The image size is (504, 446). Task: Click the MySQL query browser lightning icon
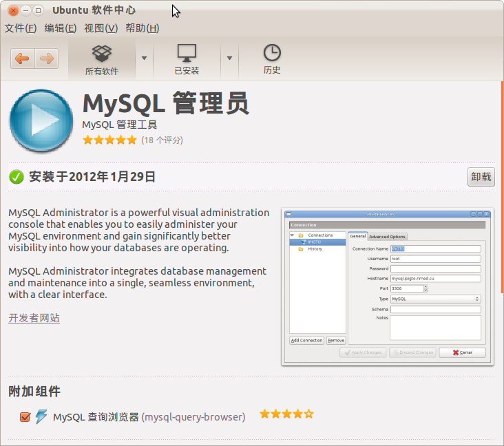[41, 416]
